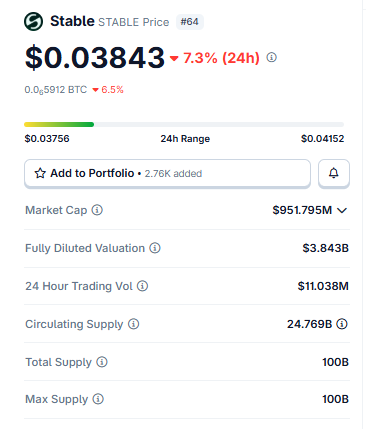366x429 pixels.
Task: Click the $3.843B valuation value
Action: tap(326, 248)
